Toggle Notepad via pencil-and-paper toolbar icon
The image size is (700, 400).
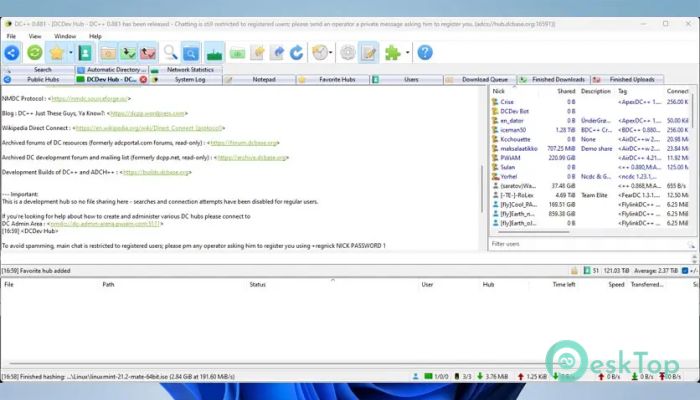[x=369, y=53]
